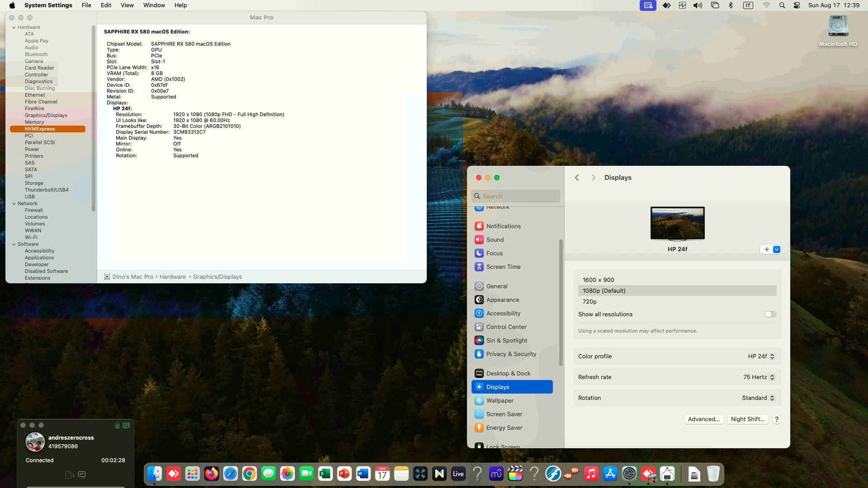Open Privacy & Security settings
This screenshot has width=868, height=488.
512,354
